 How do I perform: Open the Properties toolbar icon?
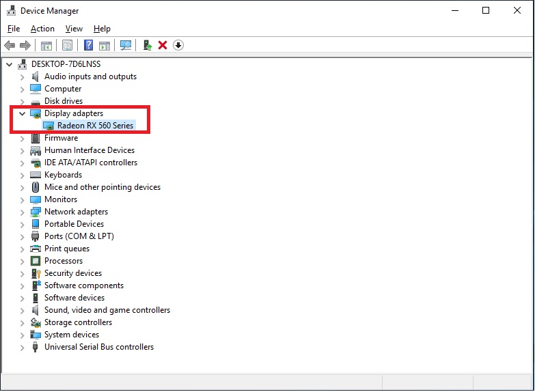[x=67, y=45]
